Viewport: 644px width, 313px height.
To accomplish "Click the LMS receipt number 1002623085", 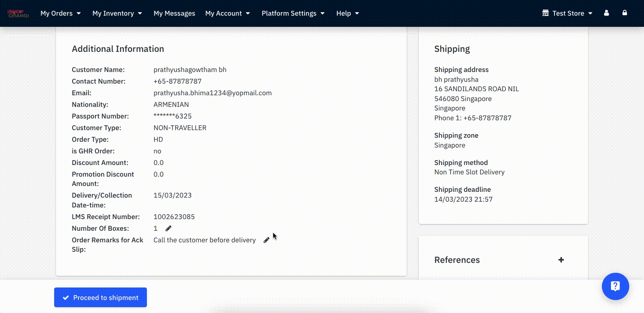I will click(x=174, y=217).
